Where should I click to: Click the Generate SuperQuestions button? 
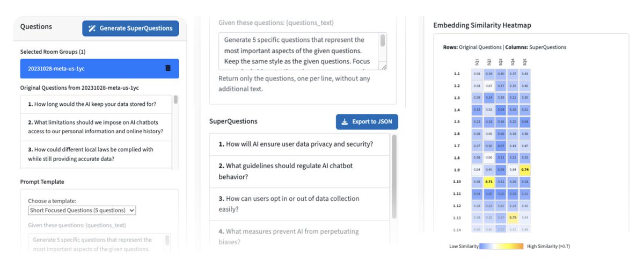pos(130,28)
